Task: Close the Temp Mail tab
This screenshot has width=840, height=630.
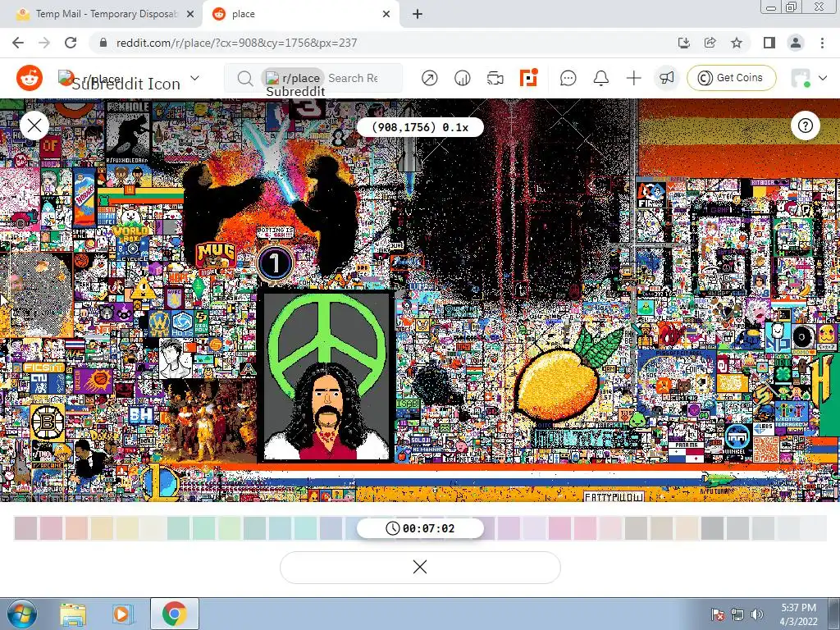Action: (x=190, y=14)
